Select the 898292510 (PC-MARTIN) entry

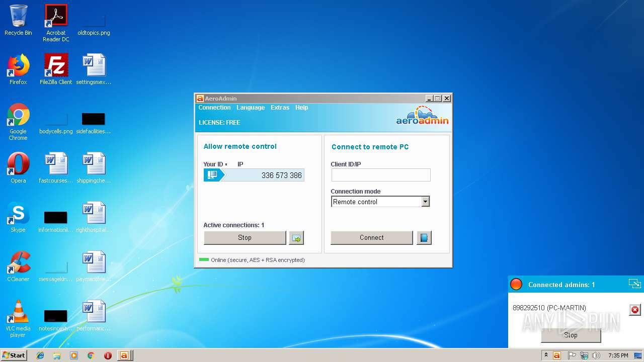(549, 308)
